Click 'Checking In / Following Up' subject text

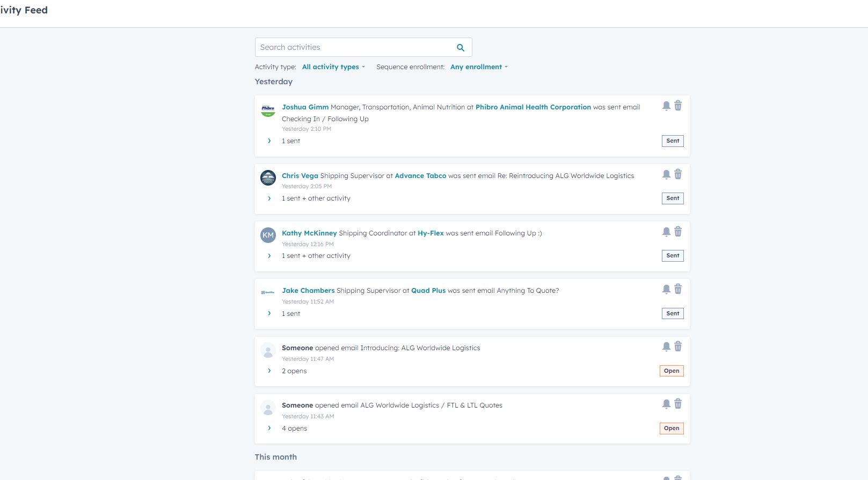[325, 119]
